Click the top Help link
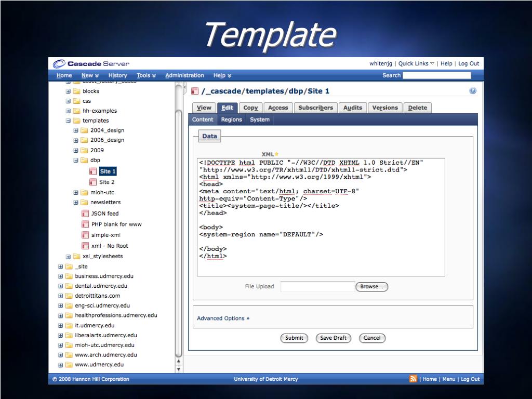 (x=446, y=63)
